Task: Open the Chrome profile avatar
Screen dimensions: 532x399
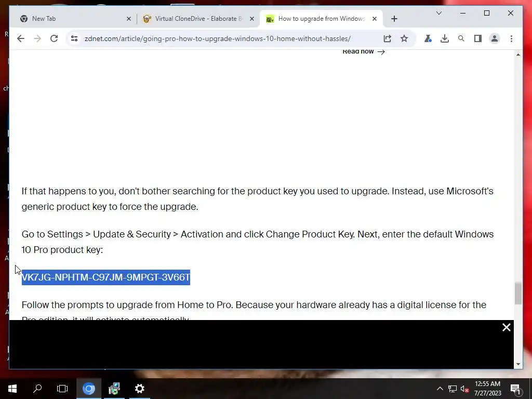Action: (x=495, y=38)
